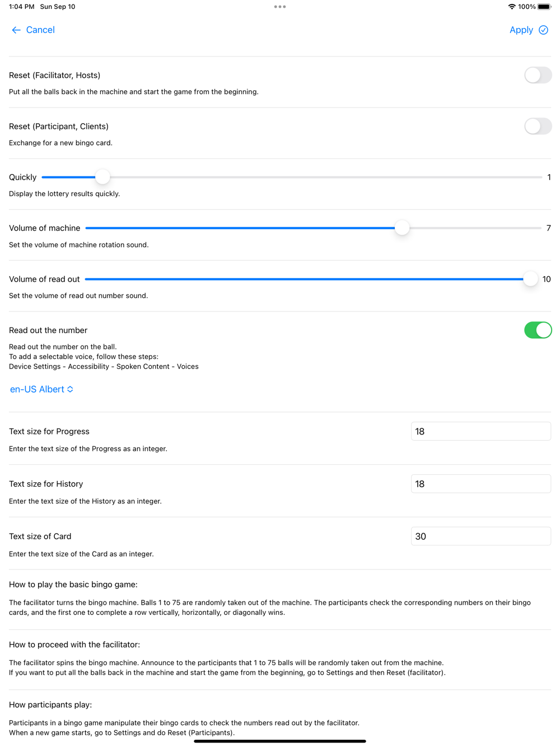Screen dimensions: 560x747
Task: Tap the battery status icon
Action: [544, 7]
